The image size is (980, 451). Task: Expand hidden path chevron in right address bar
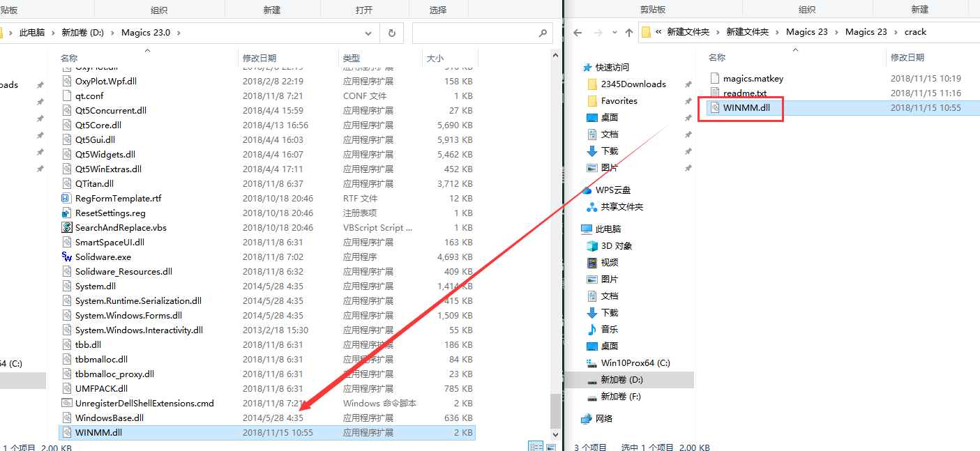click(658, 32)
